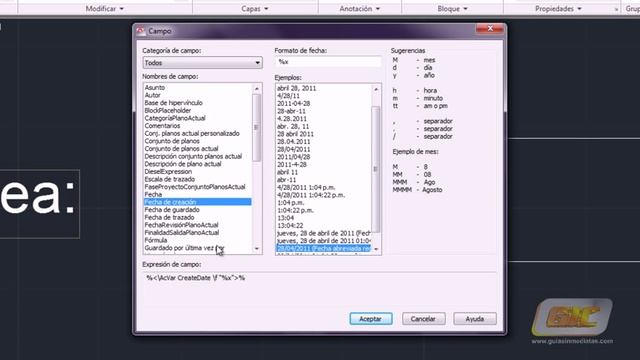
Task: Click the Formato de fecha input field
Action: tap(328, 62)
